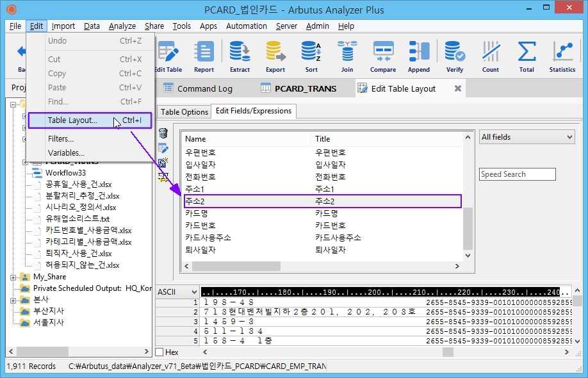Open the File menu
Viewport: 588px width, 378px height.
15,26
